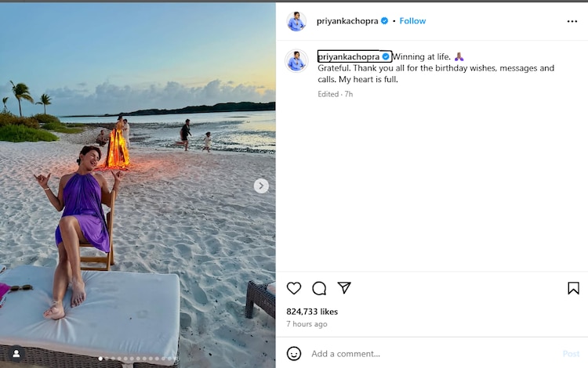This screenshot has width=588, height=368.
Task: Click the carousel dots indicator
Action: click(x=137, y=359)
